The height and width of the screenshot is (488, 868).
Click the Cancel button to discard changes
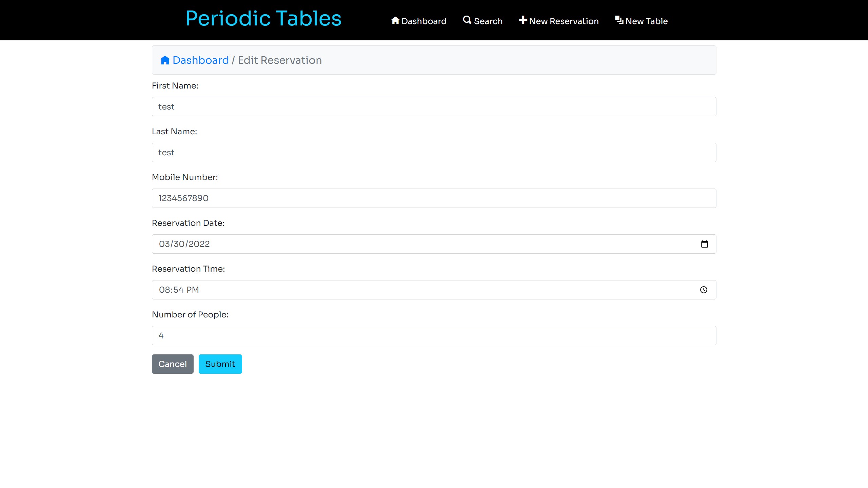[x=172, y=364]
